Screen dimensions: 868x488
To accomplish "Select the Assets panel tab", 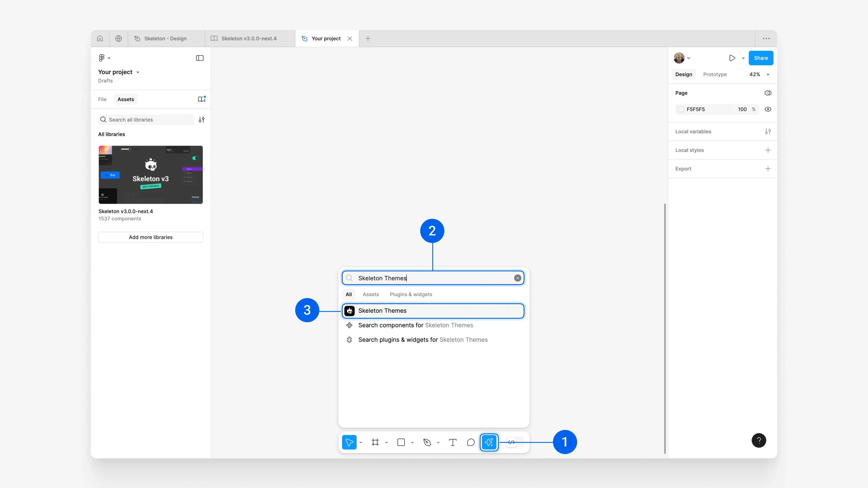I will (x=126, y=99).
